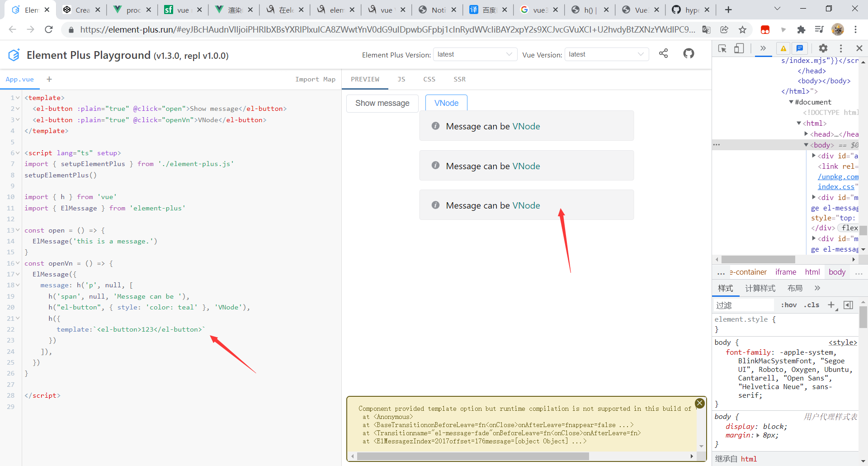Toggle the DevTools device toolbar
868x466 pixels.
[739, 48]
